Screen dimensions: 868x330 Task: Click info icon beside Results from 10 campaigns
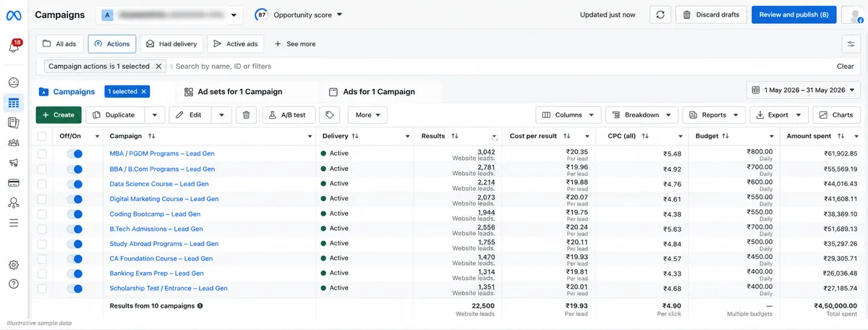(x=200, y=305)
